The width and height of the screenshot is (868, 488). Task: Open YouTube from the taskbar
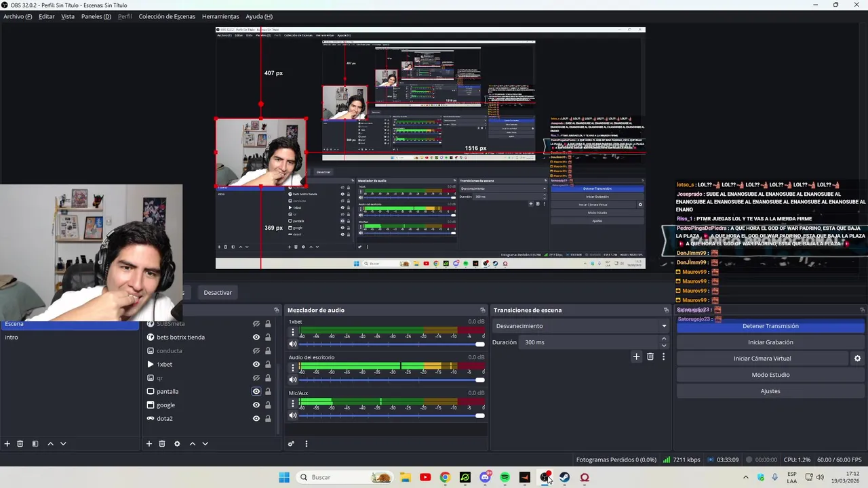pos(425,477)
